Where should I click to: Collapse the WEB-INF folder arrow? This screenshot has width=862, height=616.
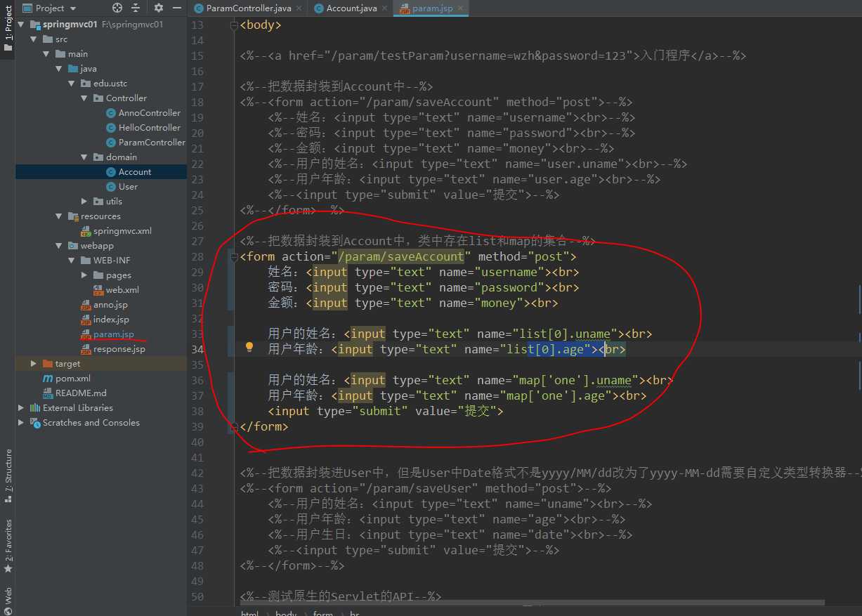tap(71, 261)
